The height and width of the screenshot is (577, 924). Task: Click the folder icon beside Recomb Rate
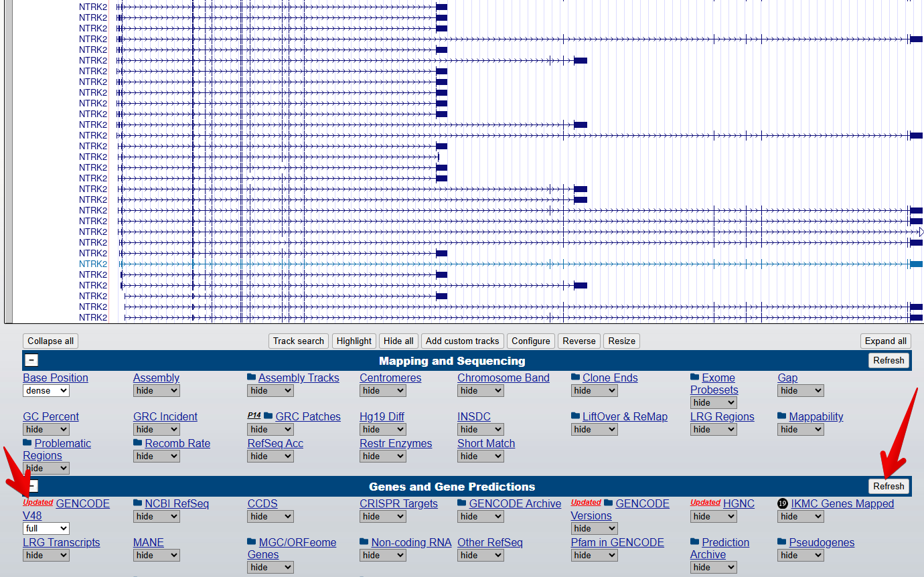[138, 443]
